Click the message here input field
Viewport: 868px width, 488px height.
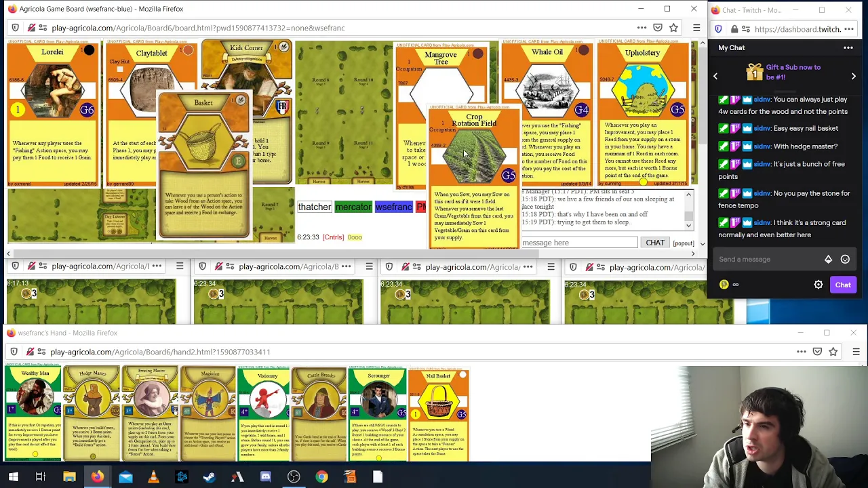(579, 243)
